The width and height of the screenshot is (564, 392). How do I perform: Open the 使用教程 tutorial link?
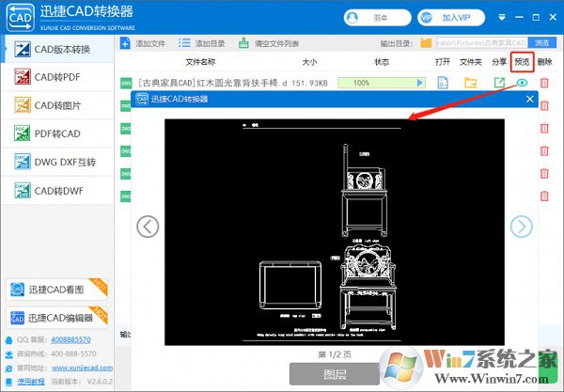pos(31,382)
